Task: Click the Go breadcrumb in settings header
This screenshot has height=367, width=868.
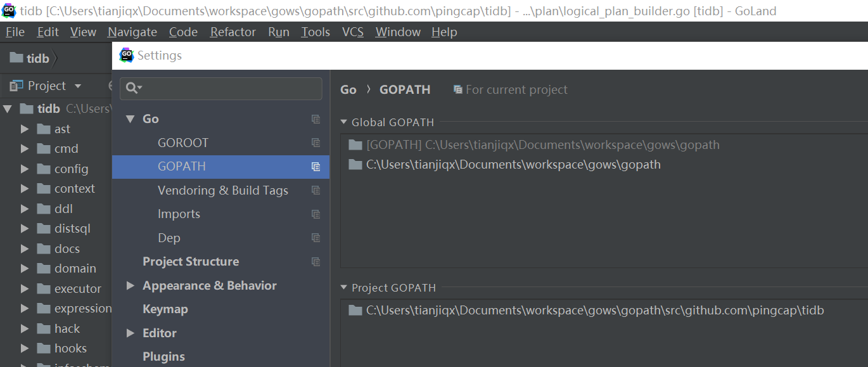Action: coord(348,89)
